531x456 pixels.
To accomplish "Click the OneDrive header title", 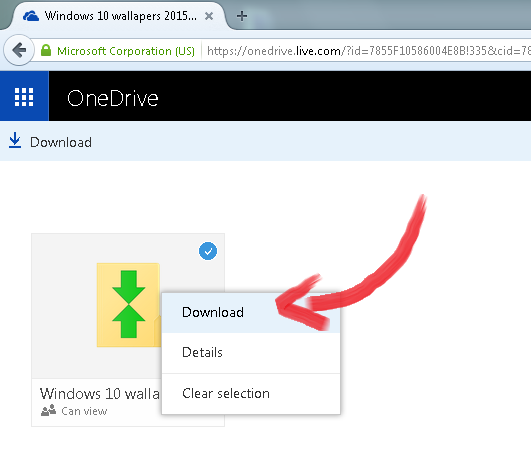I will [x=113, y=98].
